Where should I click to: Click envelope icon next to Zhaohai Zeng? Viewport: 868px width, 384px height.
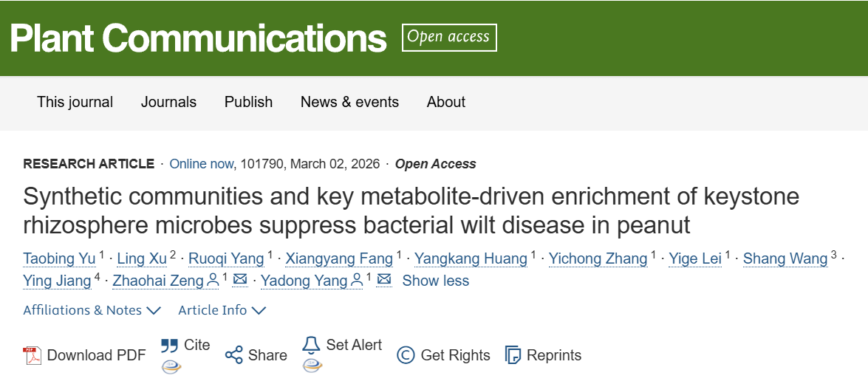click(240, 280)
